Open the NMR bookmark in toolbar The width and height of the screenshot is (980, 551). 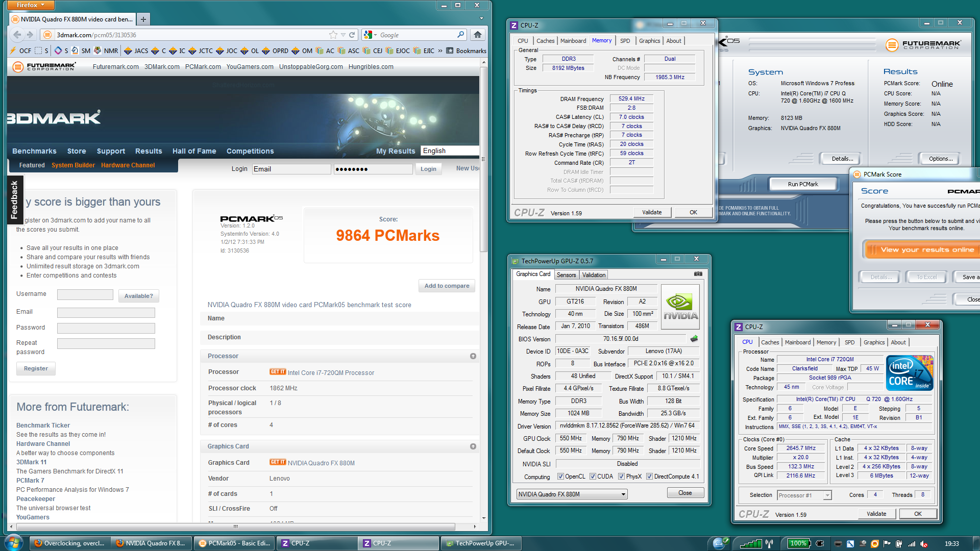pyautogui.click(x=106, y=51)
